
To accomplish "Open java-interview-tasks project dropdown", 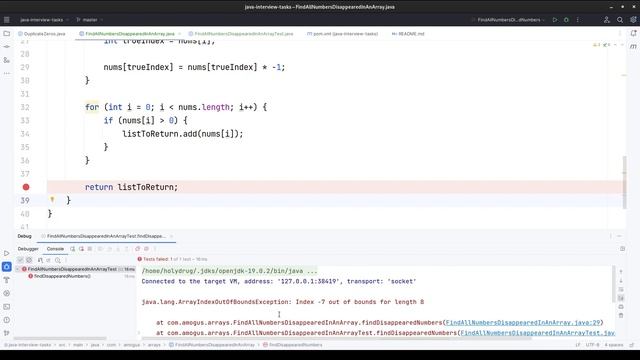I will [x=44, y=20].
